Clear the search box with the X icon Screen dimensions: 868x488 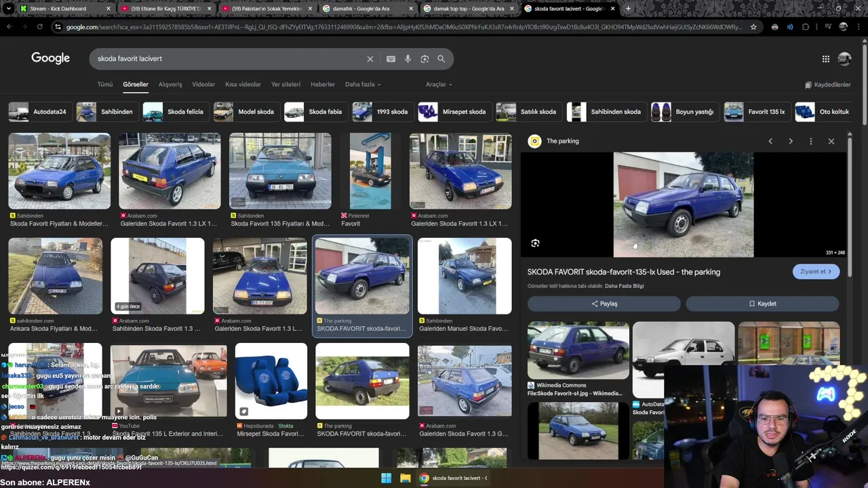coord(370,59)
